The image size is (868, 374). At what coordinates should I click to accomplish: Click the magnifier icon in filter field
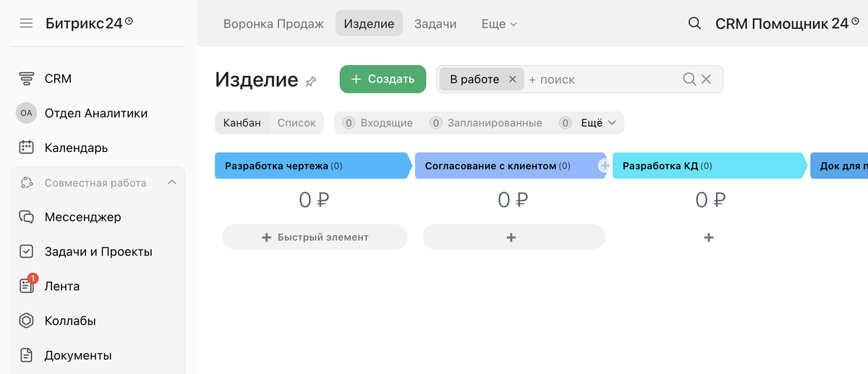click(x=689, y=80)
